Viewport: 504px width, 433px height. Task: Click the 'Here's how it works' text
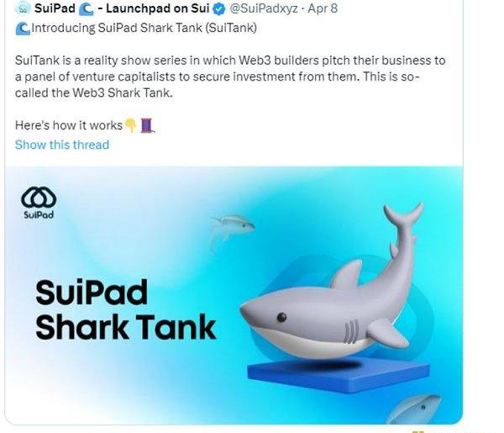pyautogui.click(x=68, y=125)
